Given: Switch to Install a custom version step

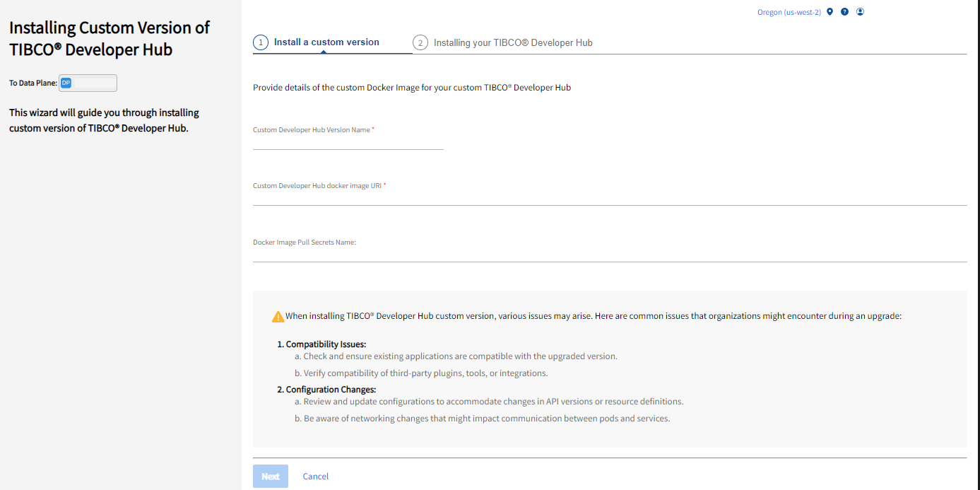Looking at the screenshot, I should [x=326, y=42].
